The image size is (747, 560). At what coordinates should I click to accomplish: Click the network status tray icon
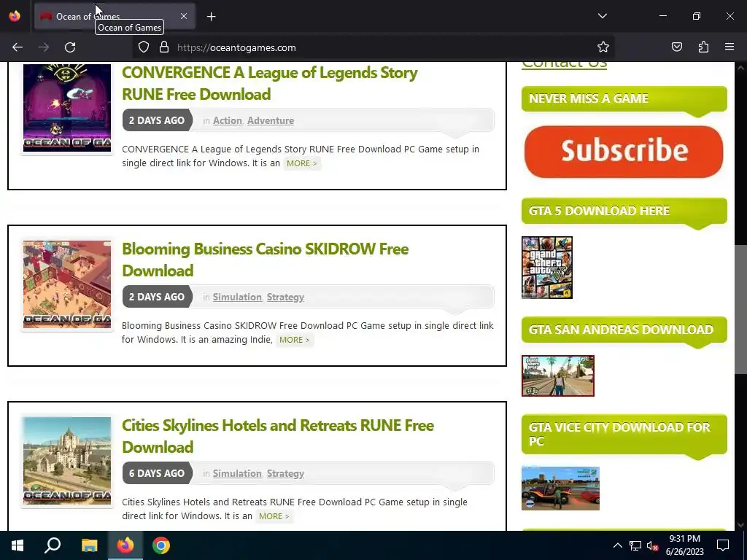(635, 545)
